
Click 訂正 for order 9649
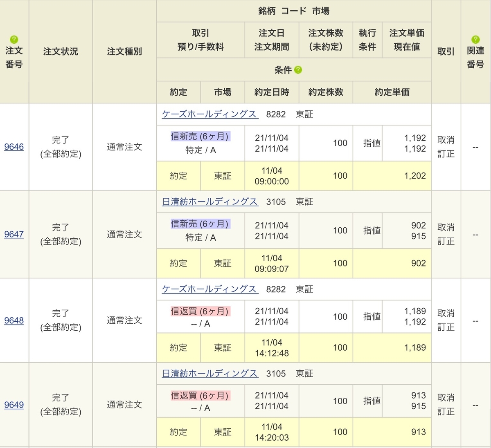point(446,412)
